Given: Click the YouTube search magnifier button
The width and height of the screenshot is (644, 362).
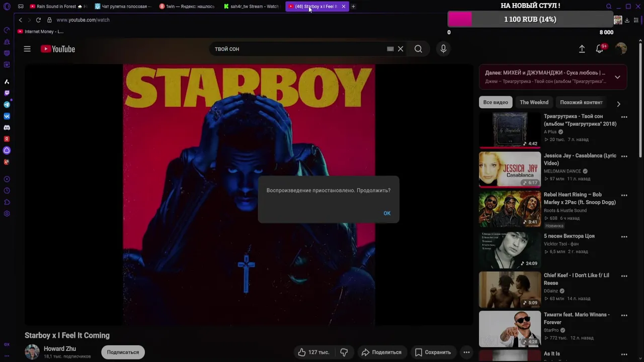Looking at the screenshot, I should [418, 49].
